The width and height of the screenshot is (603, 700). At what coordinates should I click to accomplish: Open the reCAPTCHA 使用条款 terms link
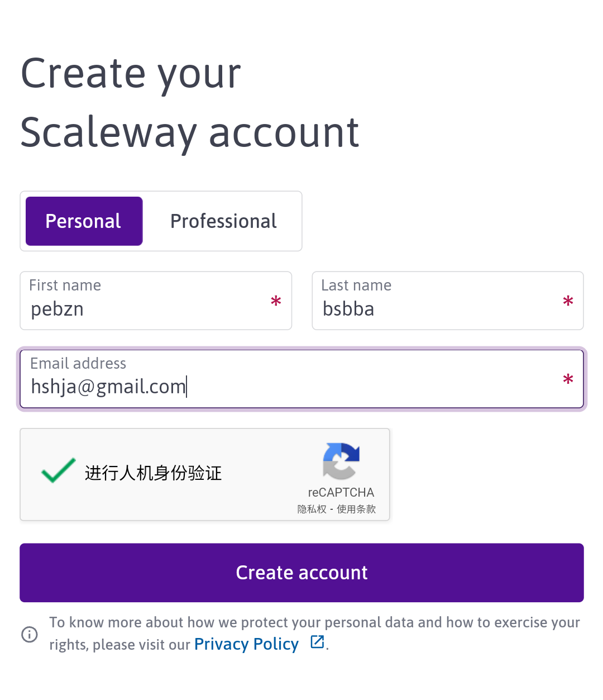pos(356,509)
